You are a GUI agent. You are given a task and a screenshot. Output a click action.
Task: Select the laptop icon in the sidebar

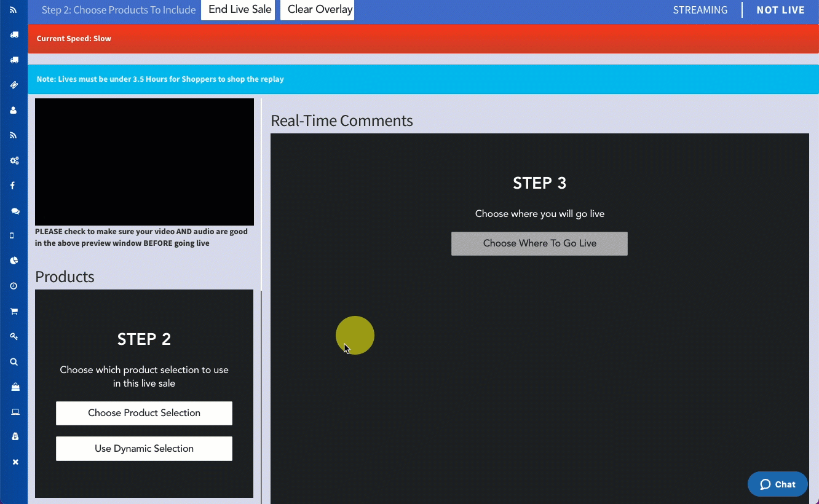coord(15,412)
